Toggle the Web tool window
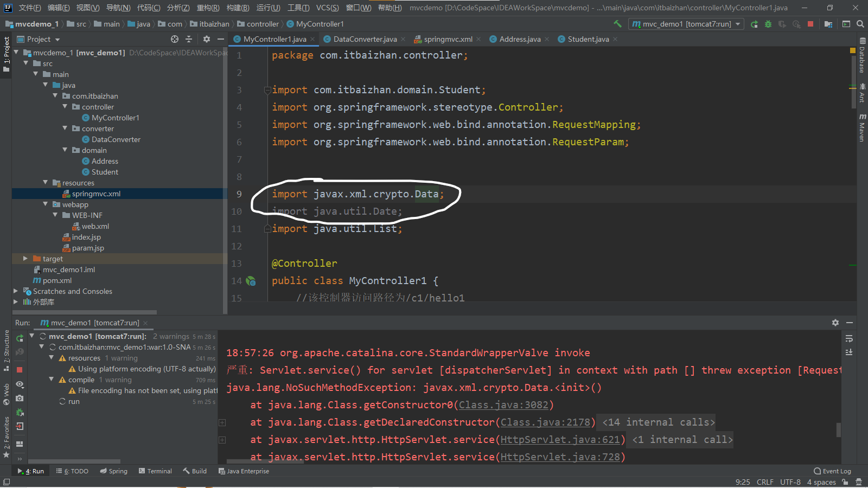 6,395
